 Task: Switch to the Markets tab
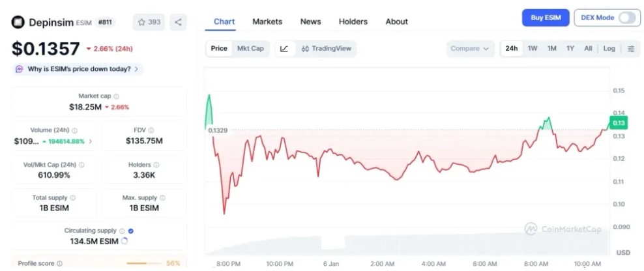(267, 21)
